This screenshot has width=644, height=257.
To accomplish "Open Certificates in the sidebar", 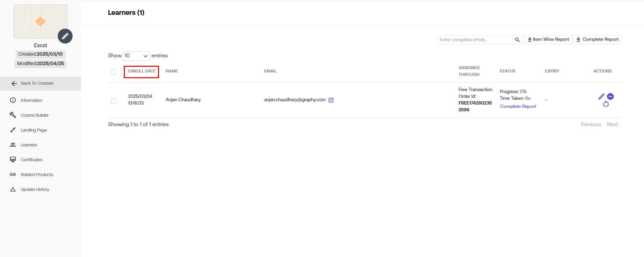I will (31, 160).
